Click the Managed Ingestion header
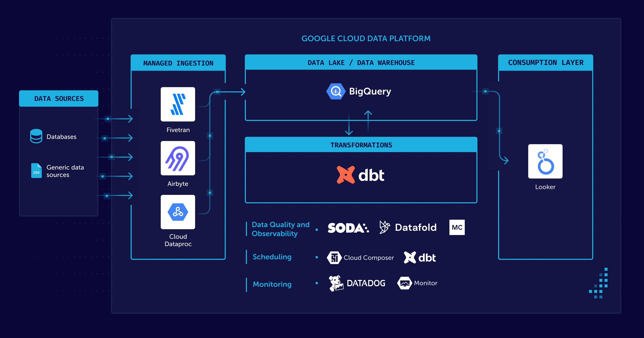Viewport: 644px width, 338px height. coord(178,63)
